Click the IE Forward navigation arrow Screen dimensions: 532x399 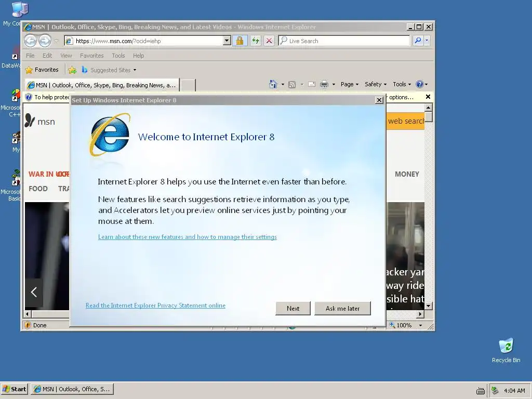point(45,41)
